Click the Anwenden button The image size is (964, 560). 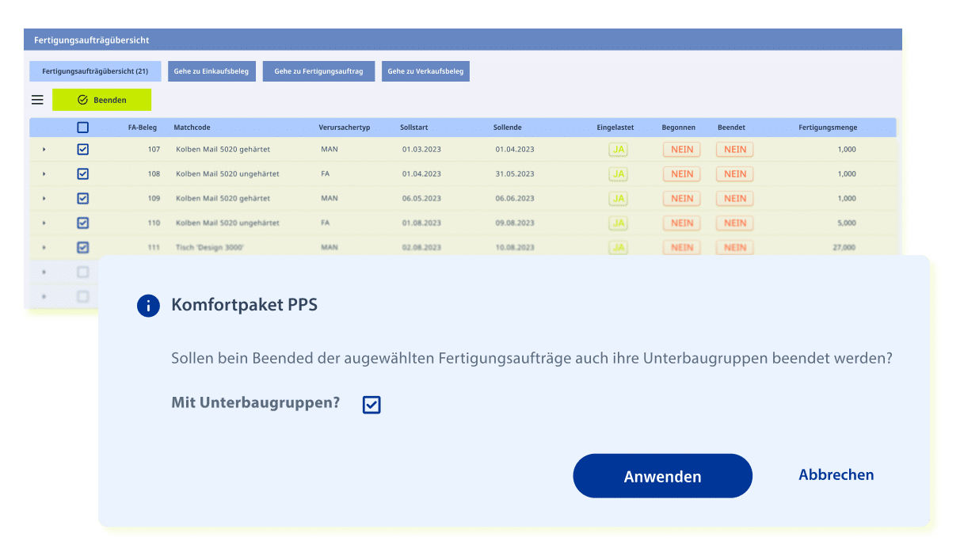pyautogui.click(x=662, y=476)
